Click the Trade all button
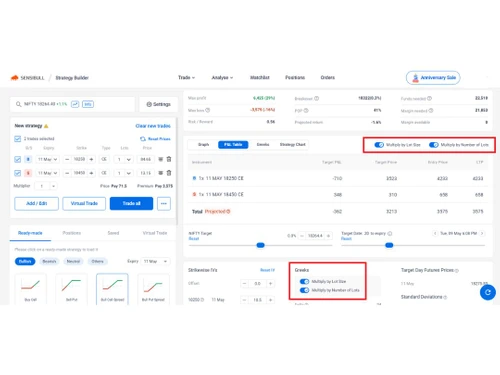The width and height of the screenshot is (500, 375). pyautogui.click(x=131, y=203)
